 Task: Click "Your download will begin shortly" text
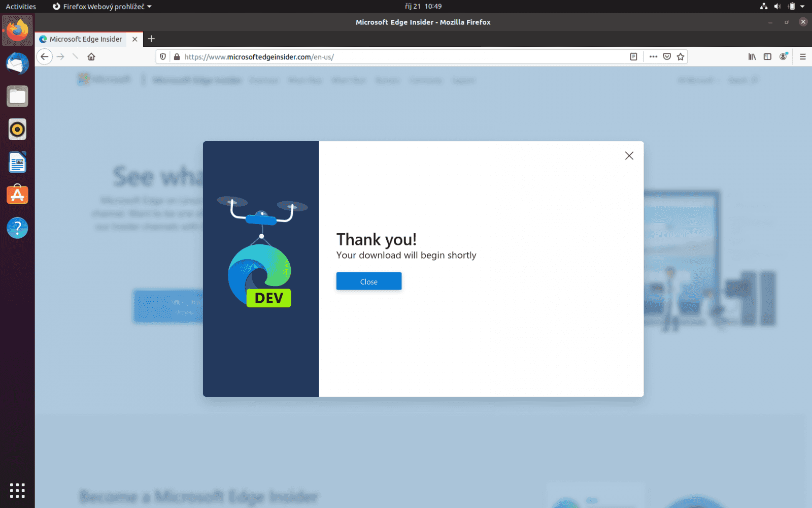click(406, 255)
